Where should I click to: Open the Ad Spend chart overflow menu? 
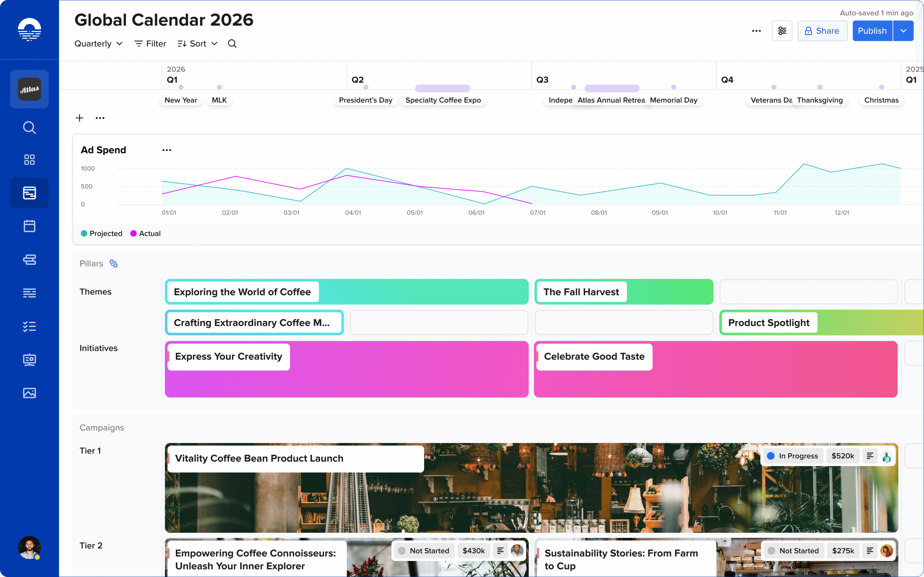tap(166, 150)
